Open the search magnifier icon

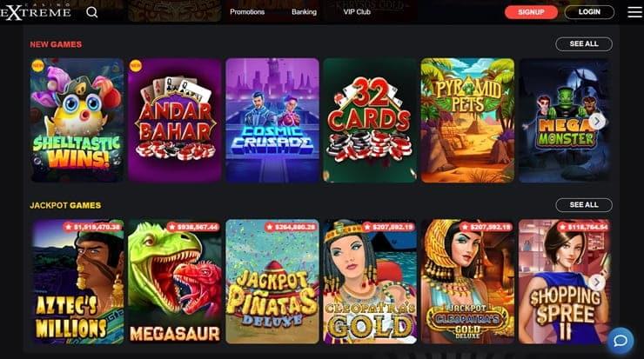pos(92,12)
